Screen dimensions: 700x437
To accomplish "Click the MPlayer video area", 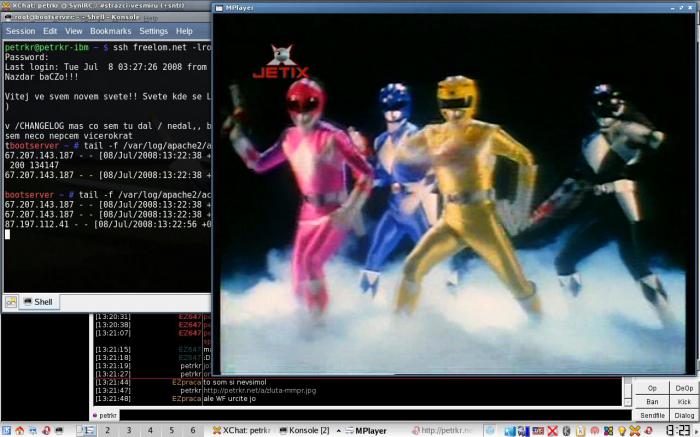I will click(x=454, y=193).
